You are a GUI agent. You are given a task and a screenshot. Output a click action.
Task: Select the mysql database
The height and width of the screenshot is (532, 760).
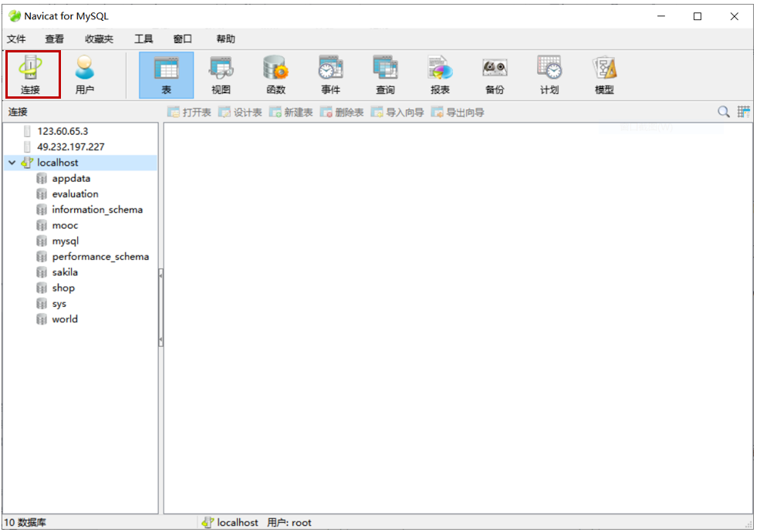coord(66,241)
